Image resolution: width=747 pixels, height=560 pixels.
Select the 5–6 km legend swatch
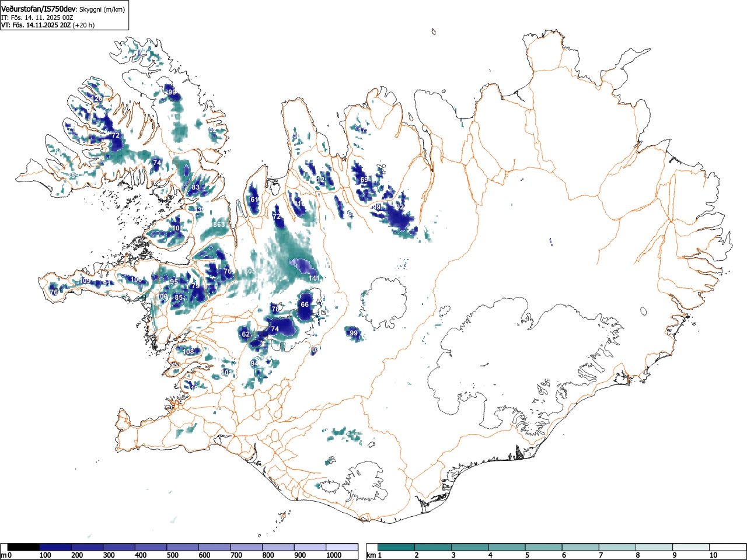tap(544, 547)
